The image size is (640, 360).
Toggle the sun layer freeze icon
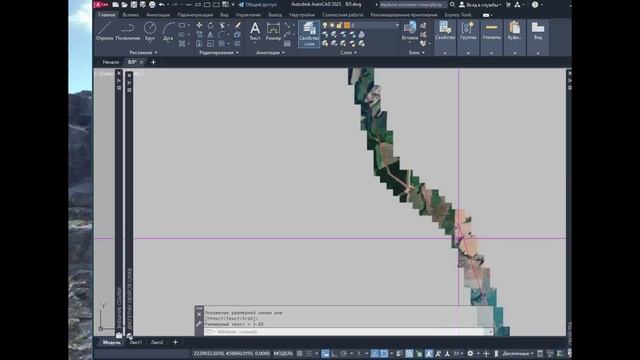332,25
